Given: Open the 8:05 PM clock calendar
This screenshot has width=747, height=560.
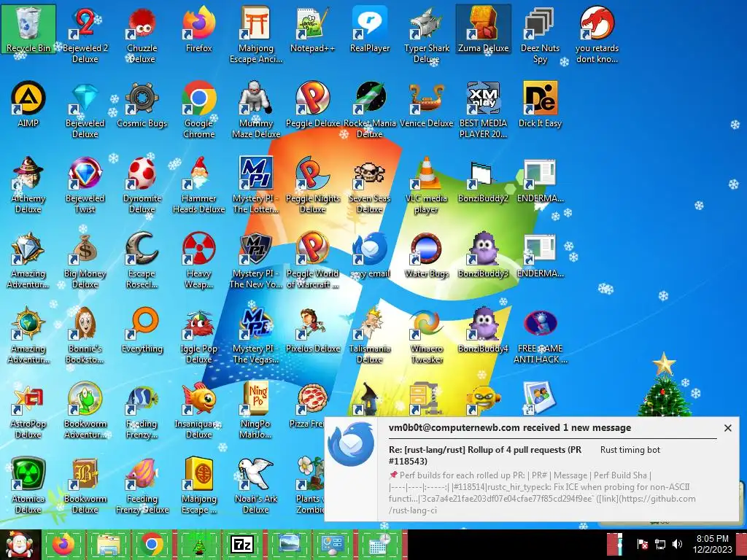Looking at the screenshot, I should point(712,544).
